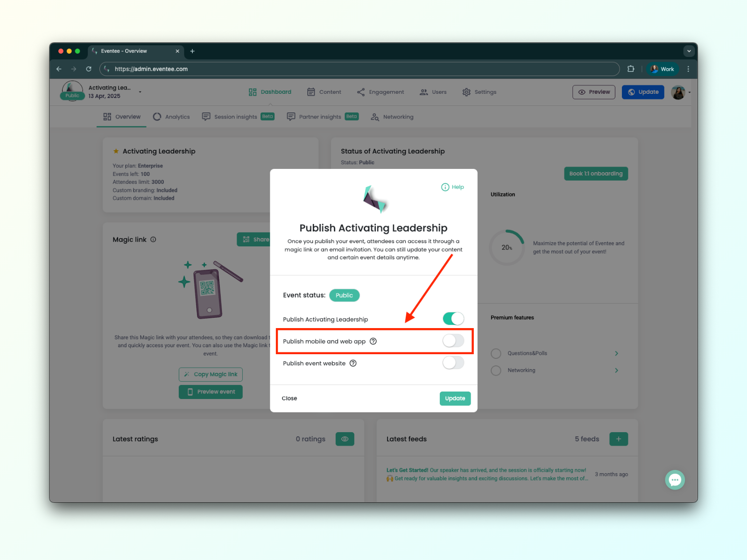Image resolution: width=747 pixels, height=560 pixels.
Task: Open the tab search dropdown arrow
Action: point(689,51)
